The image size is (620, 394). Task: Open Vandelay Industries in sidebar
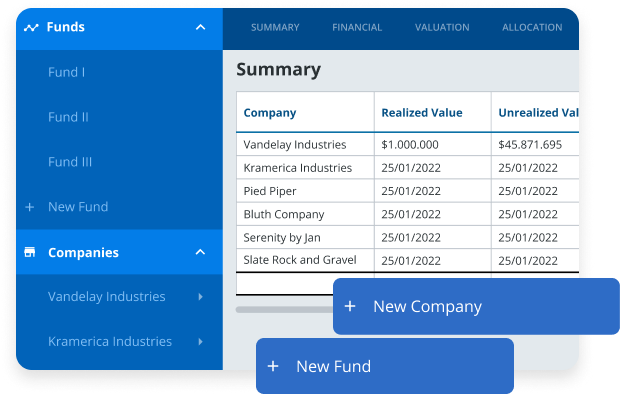107,297
